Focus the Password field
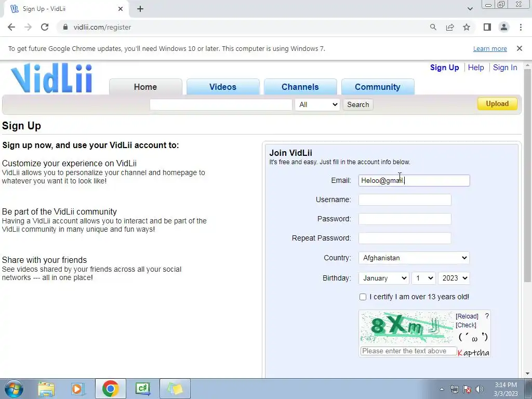 pyautogui.click(x=405, y=219)
